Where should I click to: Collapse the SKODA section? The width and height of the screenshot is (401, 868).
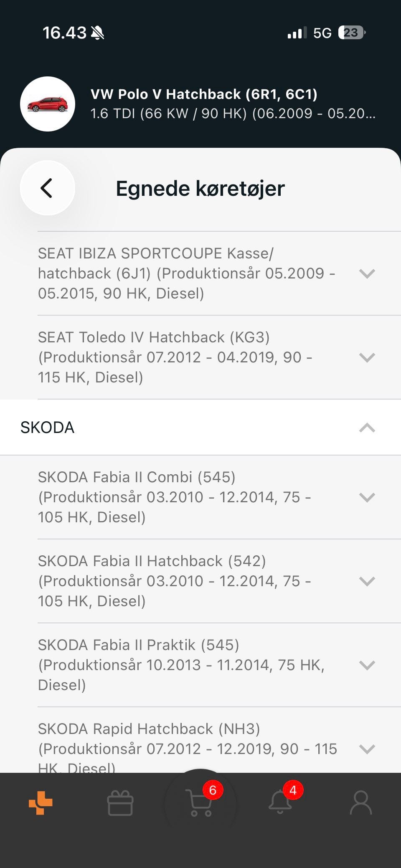tap(367, 428)
